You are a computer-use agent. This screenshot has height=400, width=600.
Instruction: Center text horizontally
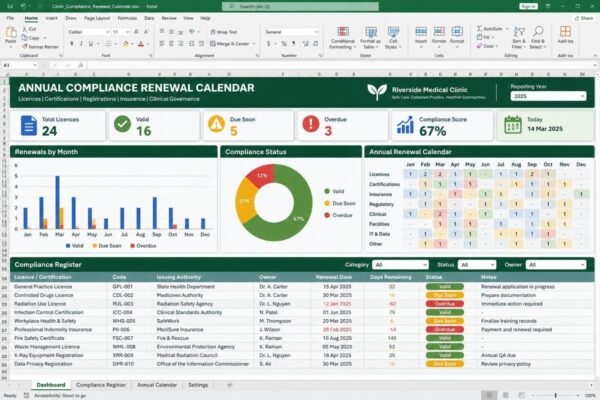[x=171, y=44]
